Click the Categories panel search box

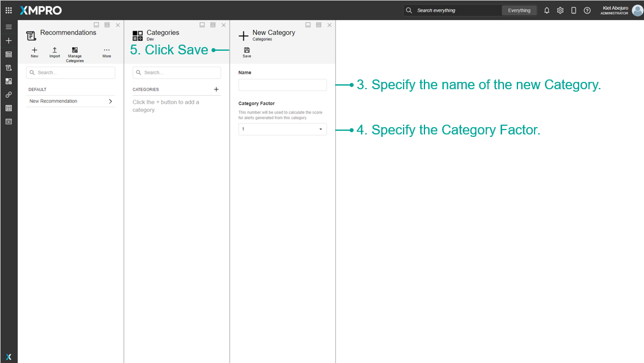[177, 73]
